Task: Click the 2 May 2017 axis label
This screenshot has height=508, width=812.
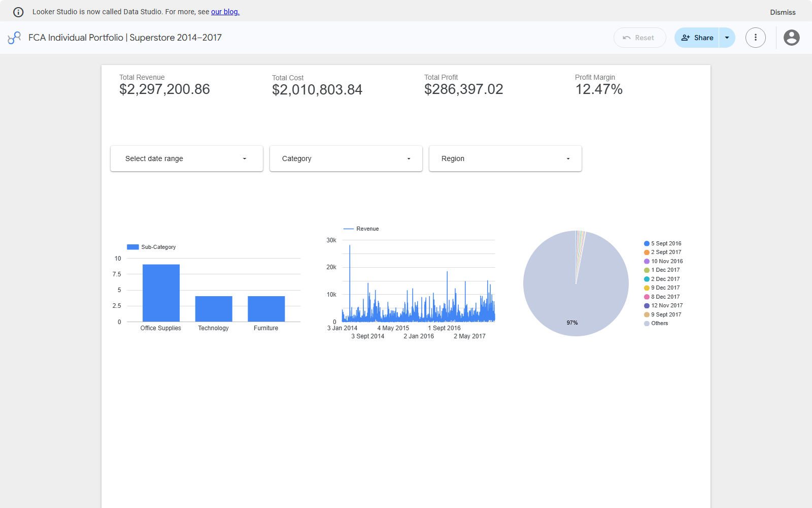Action: pyautogui.click(x=470, y=336)
